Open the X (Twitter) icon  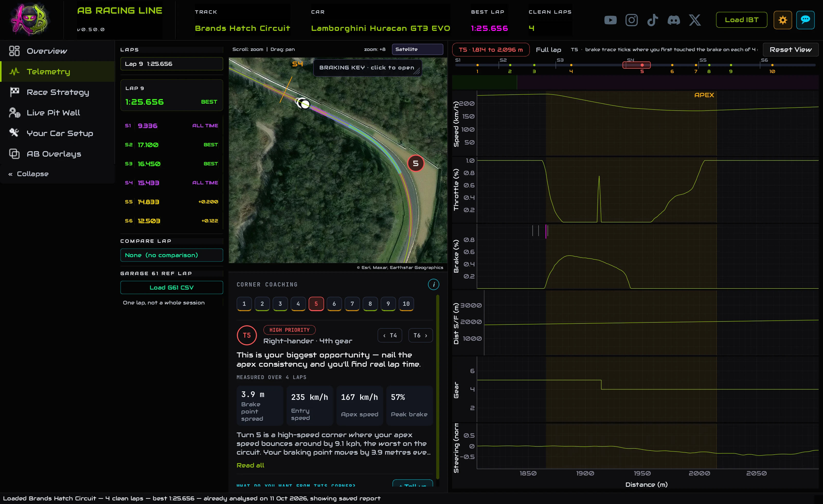(x=695, y=20)
